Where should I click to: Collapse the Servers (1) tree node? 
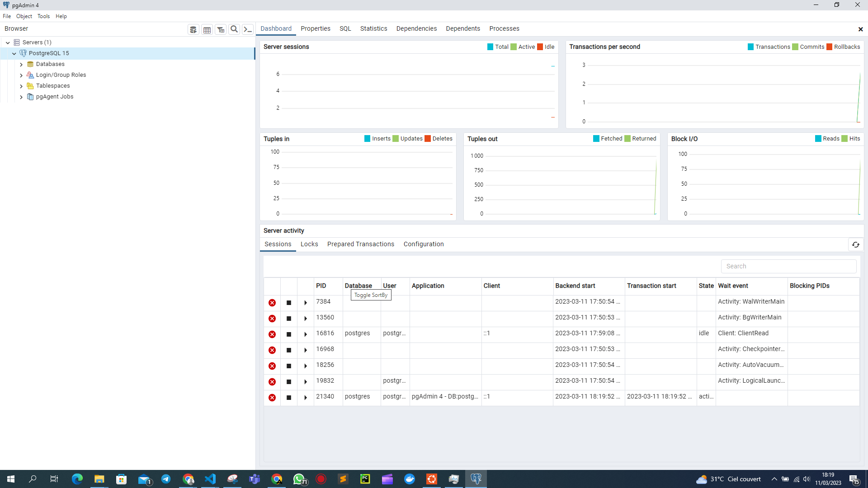pos(8,42)
